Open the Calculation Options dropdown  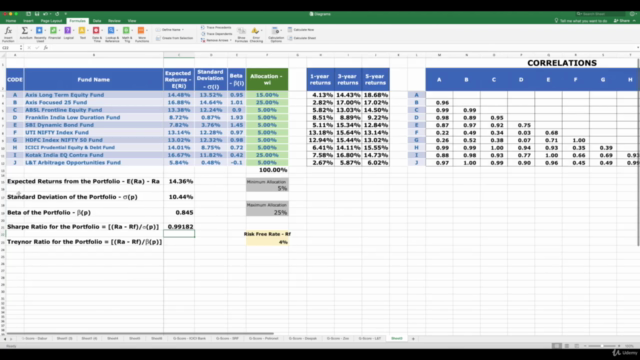282,31
